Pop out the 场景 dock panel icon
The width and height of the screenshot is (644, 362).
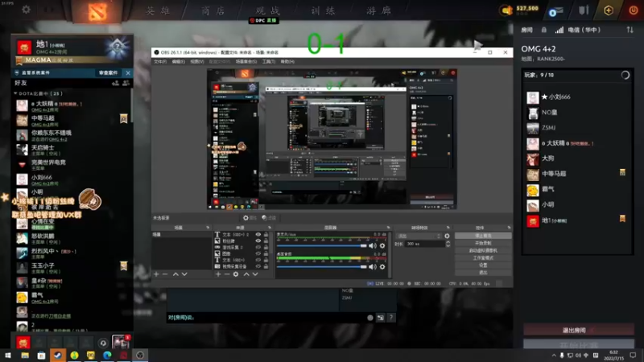208,228
